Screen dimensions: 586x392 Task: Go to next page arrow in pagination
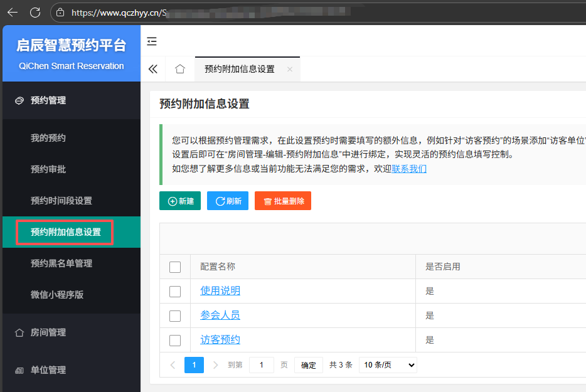point(216,365)
